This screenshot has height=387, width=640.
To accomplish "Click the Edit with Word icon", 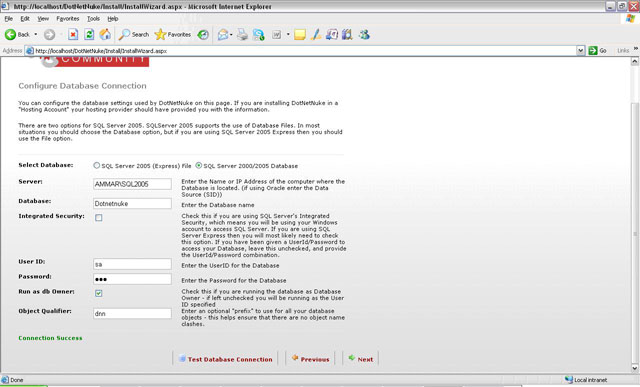I will pyautogui.click(x=277, y=35).
